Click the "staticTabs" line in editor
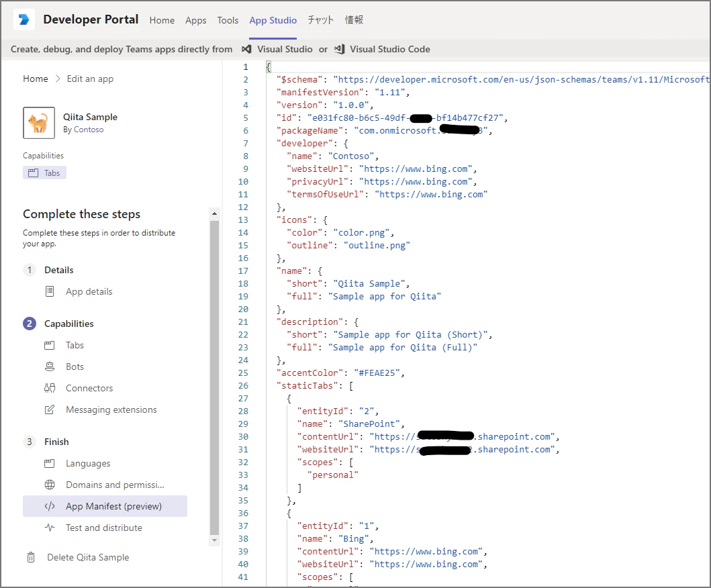Screen dimensions: 711x588 point(315,386)
